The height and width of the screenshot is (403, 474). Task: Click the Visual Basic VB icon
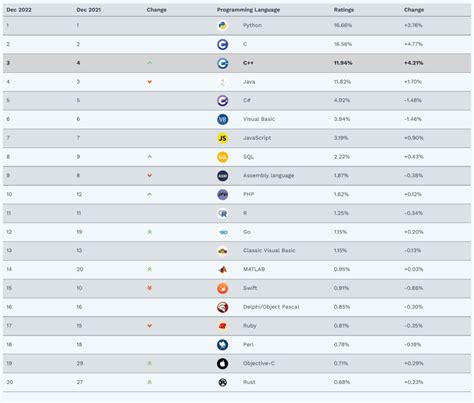pyautogui.click(x=223, y=119)
